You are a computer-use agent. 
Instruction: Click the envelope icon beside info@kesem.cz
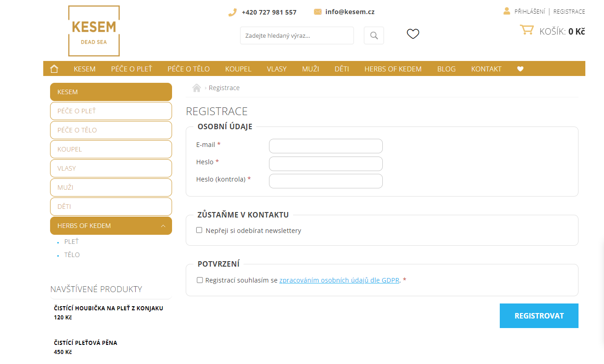[x=318, y=12]
